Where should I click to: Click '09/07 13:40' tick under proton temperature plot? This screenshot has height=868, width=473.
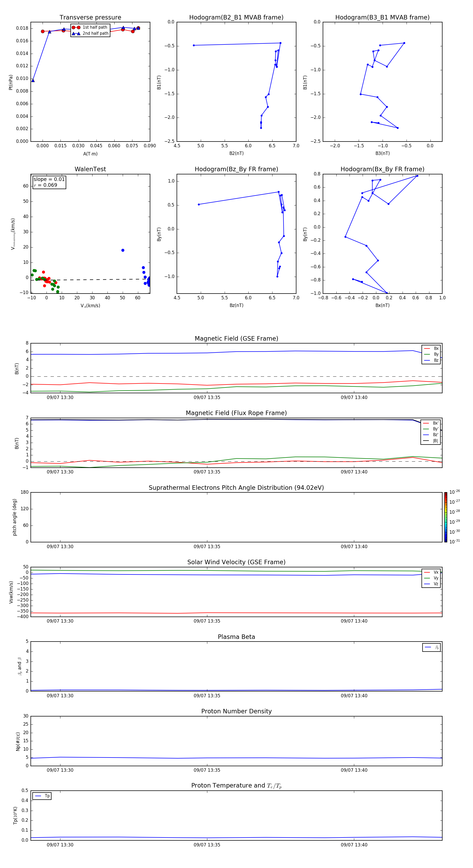354,845
